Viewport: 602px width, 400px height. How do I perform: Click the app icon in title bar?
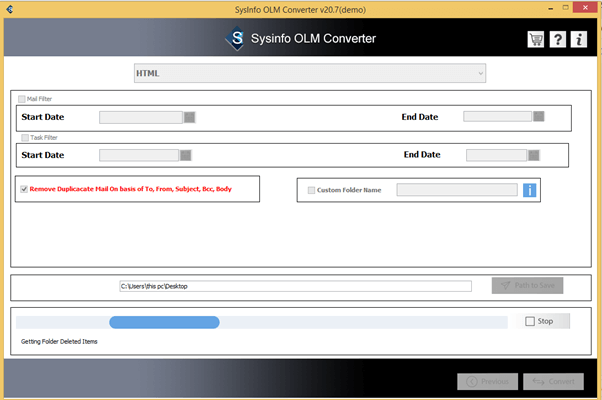click(10, 9)
